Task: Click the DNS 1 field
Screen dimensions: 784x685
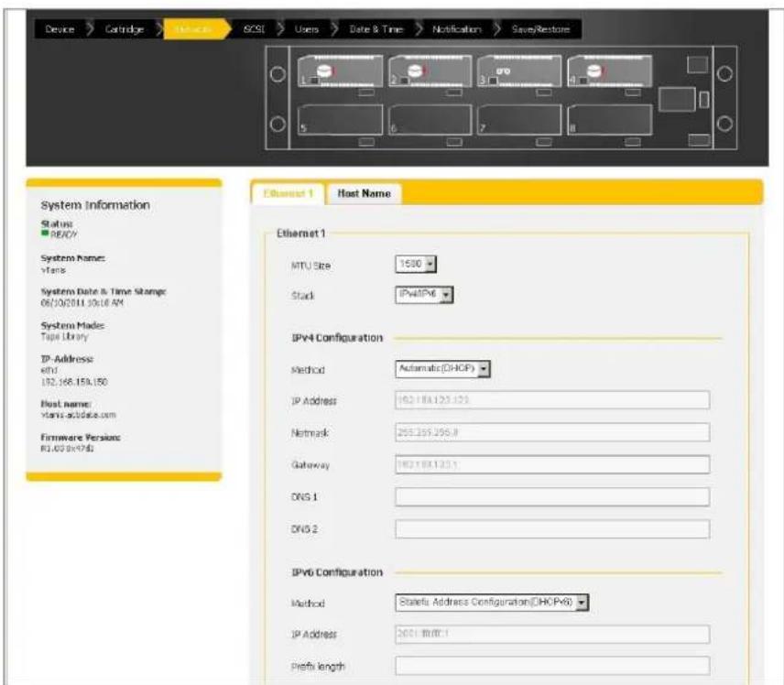Action: click(552, 497)
